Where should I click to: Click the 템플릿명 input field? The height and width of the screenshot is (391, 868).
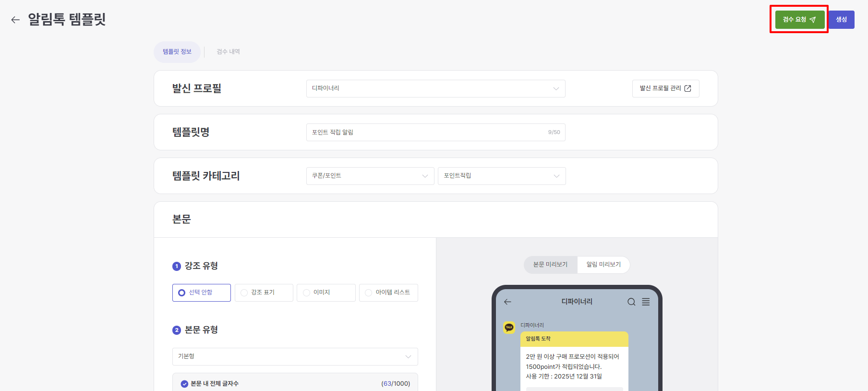427,132
